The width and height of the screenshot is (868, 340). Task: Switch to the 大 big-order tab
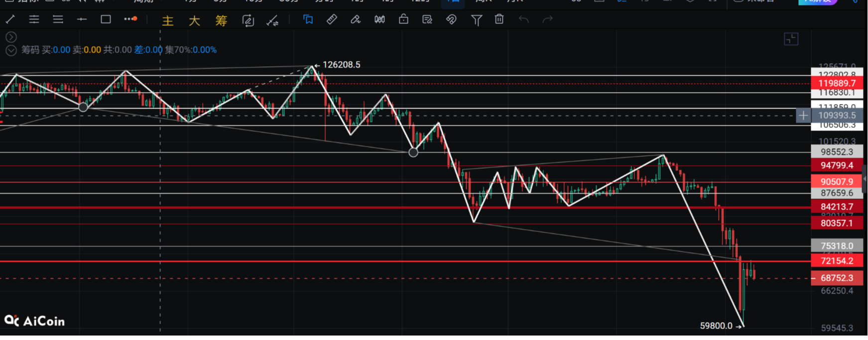(x=194, y=20)
